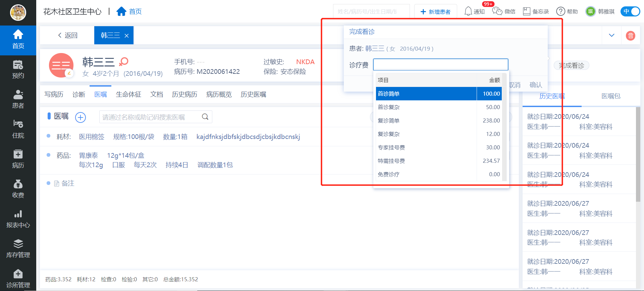The width and height of the screenshot is (644, 291).
Task: Open the 历史医嘱 right panel tab
Action: coord(552,96)
